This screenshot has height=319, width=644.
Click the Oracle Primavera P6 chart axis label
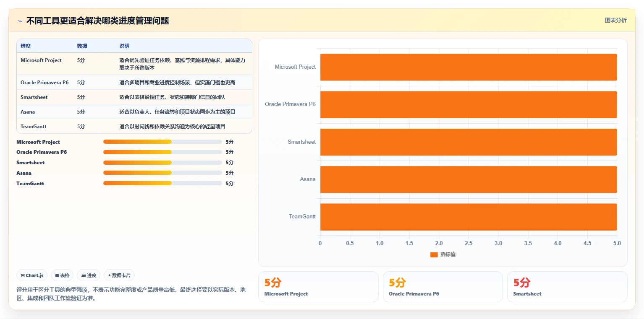point(290,104)
